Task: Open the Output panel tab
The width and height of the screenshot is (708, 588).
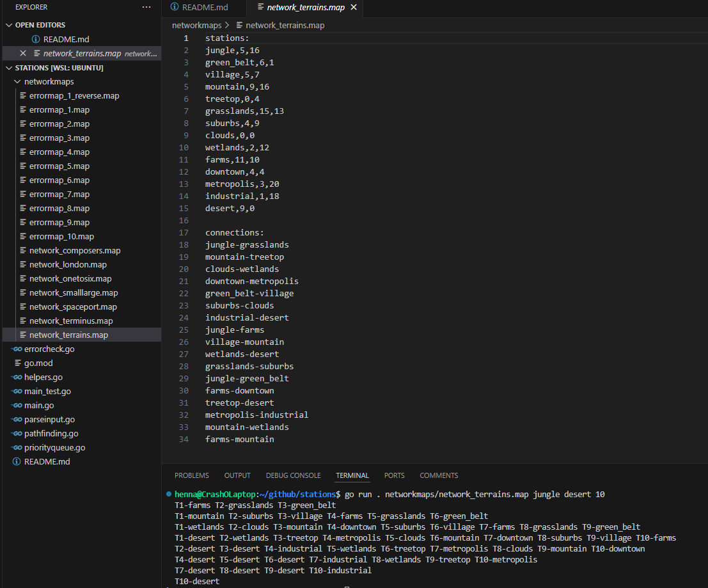Action: (x=237, y=475)
